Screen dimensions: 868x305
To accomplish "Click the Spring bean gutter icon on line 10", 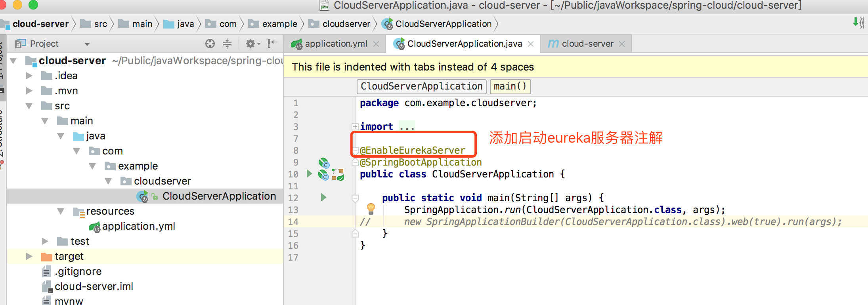I will [x=323, y=174].
